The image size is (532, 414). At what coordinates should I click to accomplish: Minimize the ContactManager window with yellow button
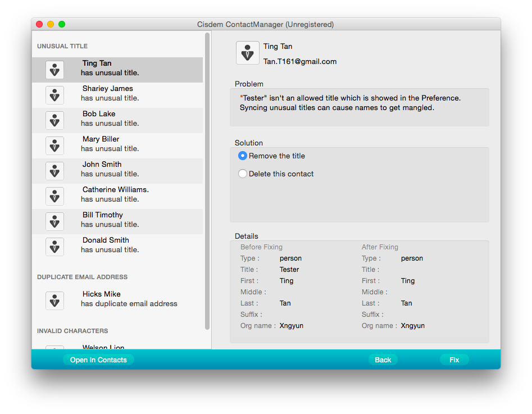(x=51, y=24)
